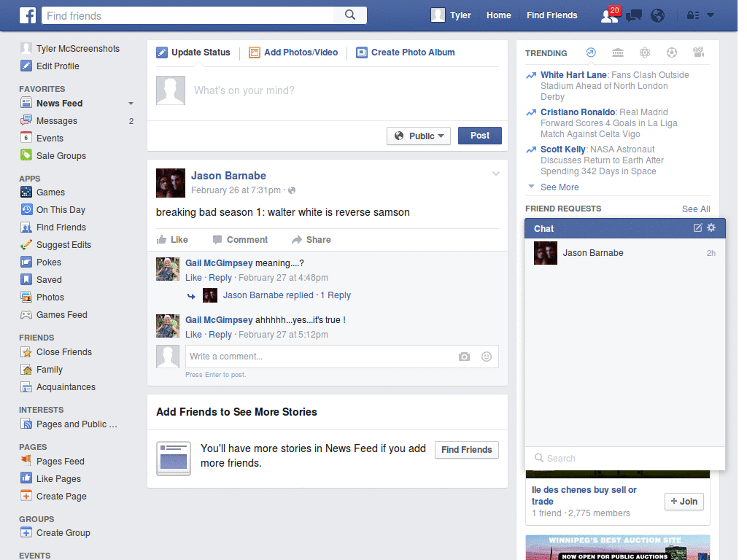Click Find Friends button in stories card
Image resolution: width=747 pixels, height=560 pixels.
pyautogui.click(x=466, y=449)
